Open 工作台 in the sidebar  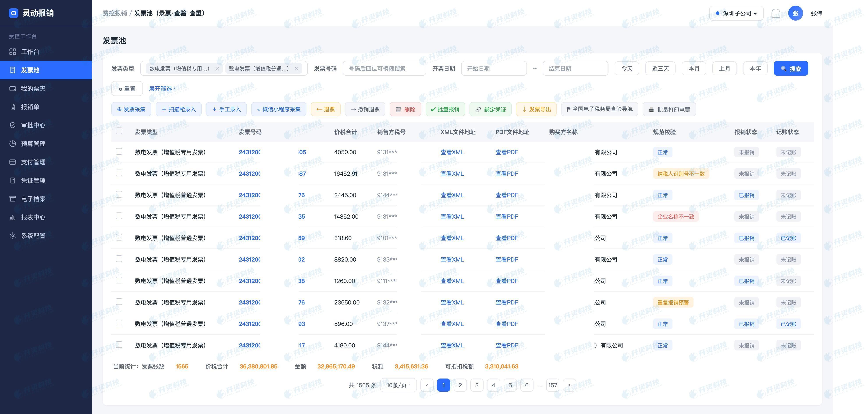coord(46,51)
